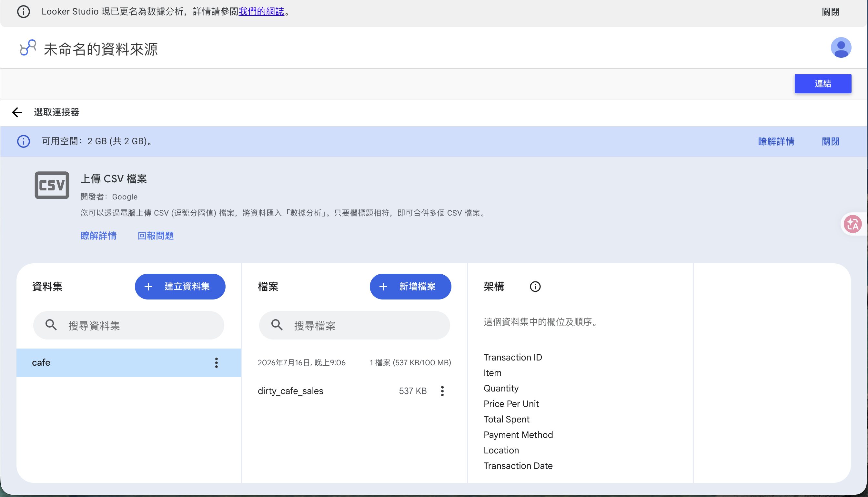The image size is (868, 497).
Task: Click the 檔案 panel heading
Action: pos(268,286)
